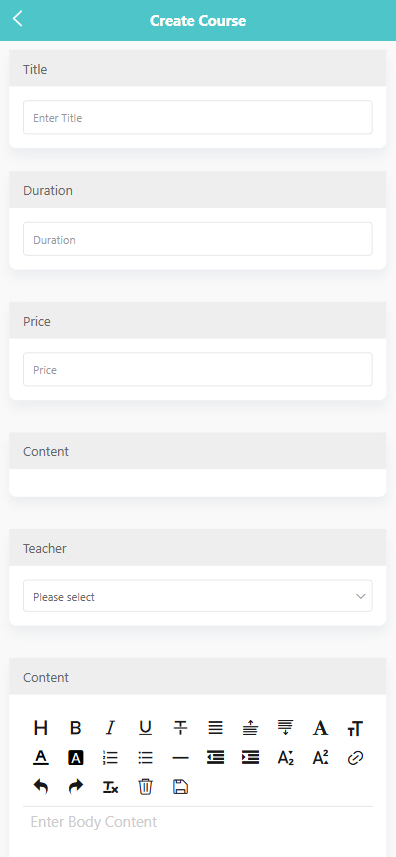
Task: Go back with the header arrow
Action: point(17,19)
